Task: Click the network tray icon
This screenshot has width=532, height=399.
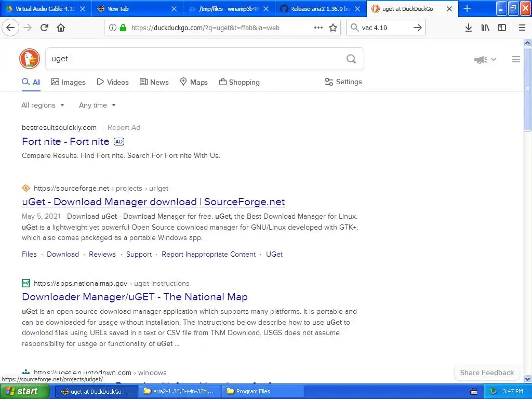Action: tap(493, 391)
